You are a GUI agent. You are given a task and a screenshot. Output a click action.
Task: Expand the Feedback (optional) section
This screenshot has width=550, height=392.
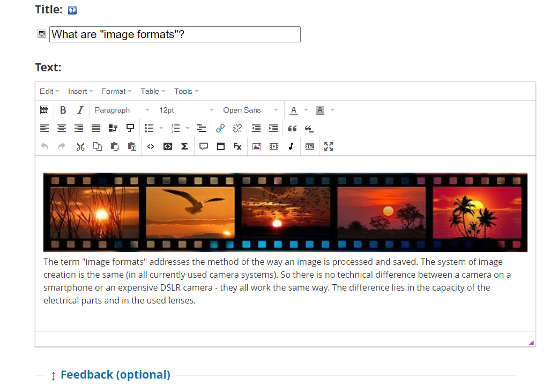point(115,375)
